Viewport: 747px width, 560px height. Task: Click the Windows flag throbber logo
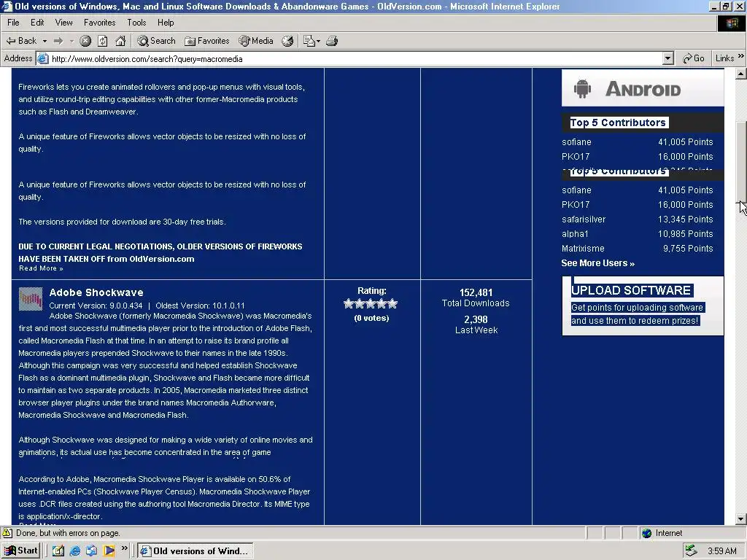(731, 23)
